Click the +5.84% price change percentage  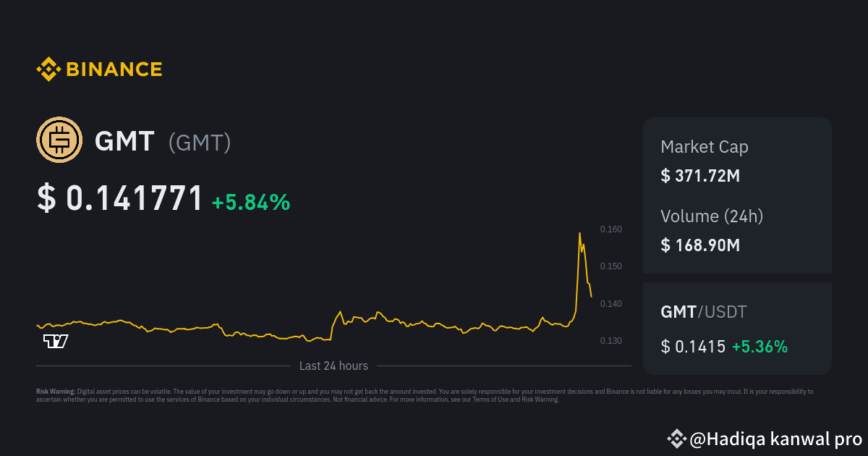point(250,203)
